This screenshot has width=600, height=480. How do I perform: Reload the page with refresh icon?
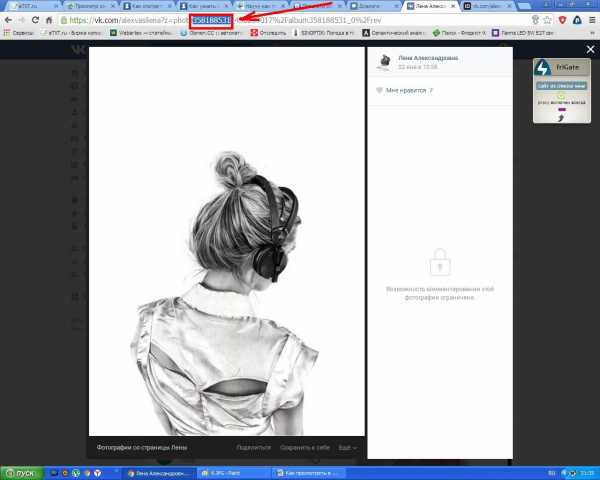[x=35, y=20]
